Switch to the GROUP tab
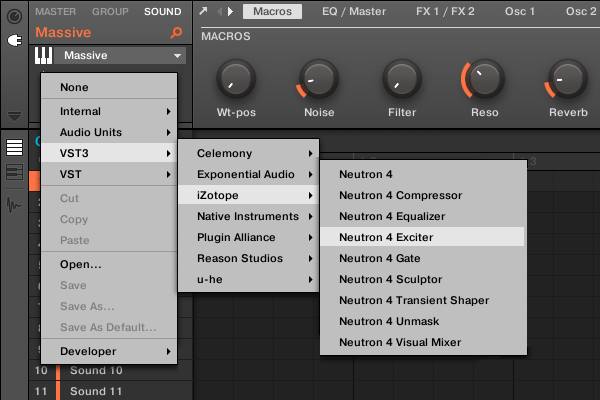The image size is (600, 400). pos(110,11)
